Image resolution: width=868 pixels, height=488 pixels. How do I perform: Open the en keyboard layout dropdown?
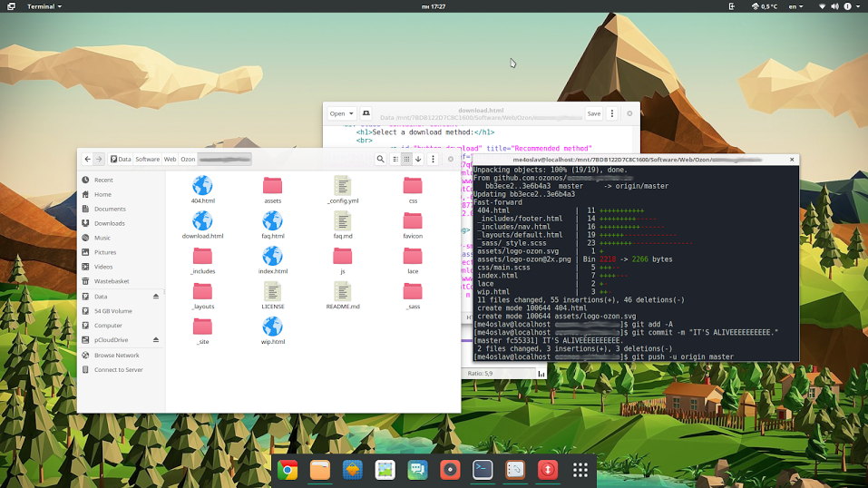[798, 6]
